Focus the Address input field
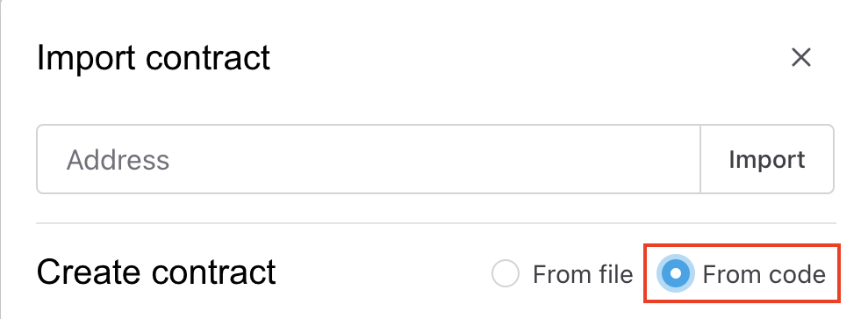The image size is (868, 319). pos(369,160)
